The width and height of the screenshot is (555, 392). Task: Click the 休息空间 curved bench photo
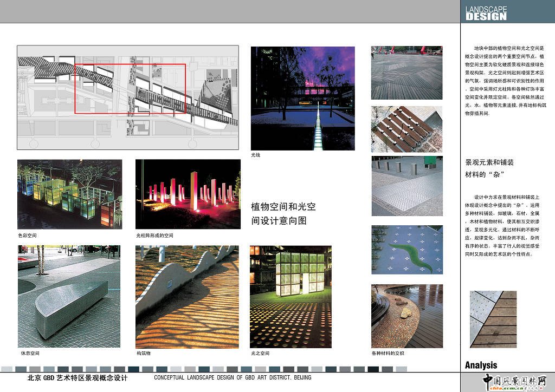[69, 296]
